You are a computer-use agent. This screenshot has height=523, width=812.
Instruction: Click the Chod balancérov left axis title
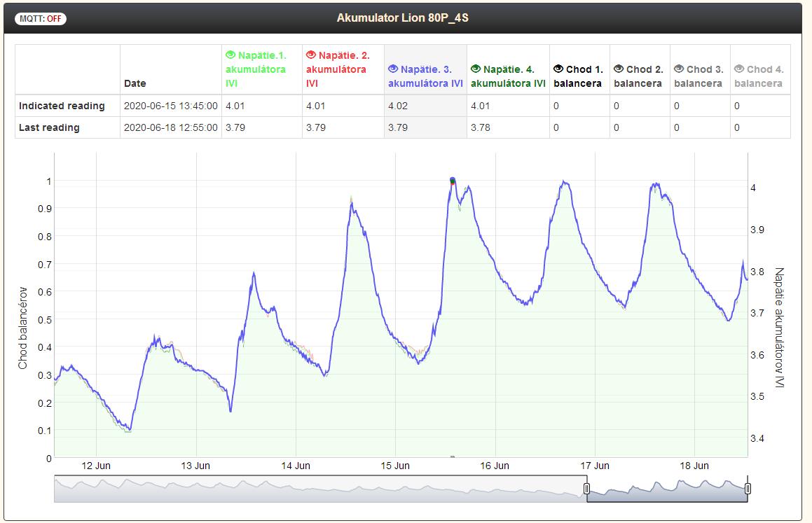coord(22,328)
